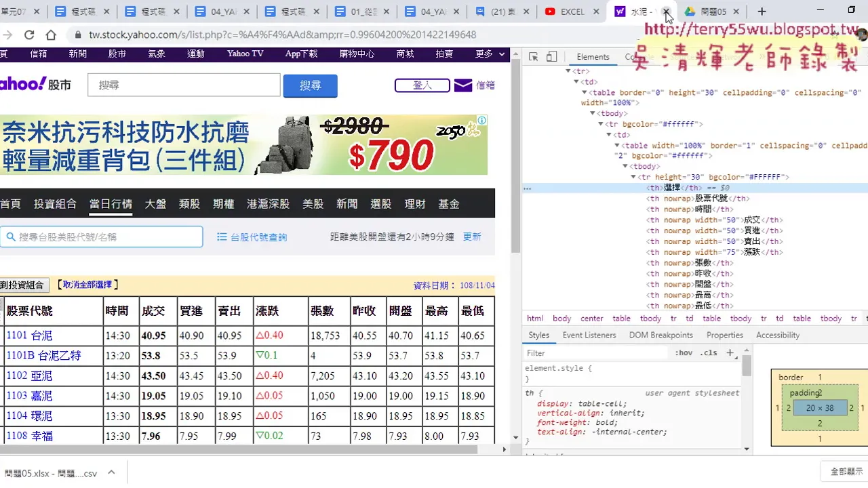The height and width of the screenshot is (488, 868).
Task: Click the 搜尋 search button
Action: coord(310,85)
